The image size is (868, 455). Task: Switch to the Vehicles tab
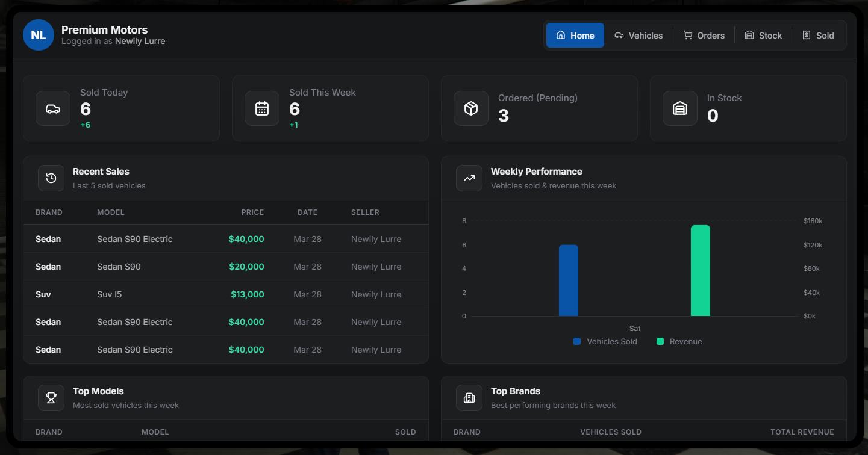(639, 36)
